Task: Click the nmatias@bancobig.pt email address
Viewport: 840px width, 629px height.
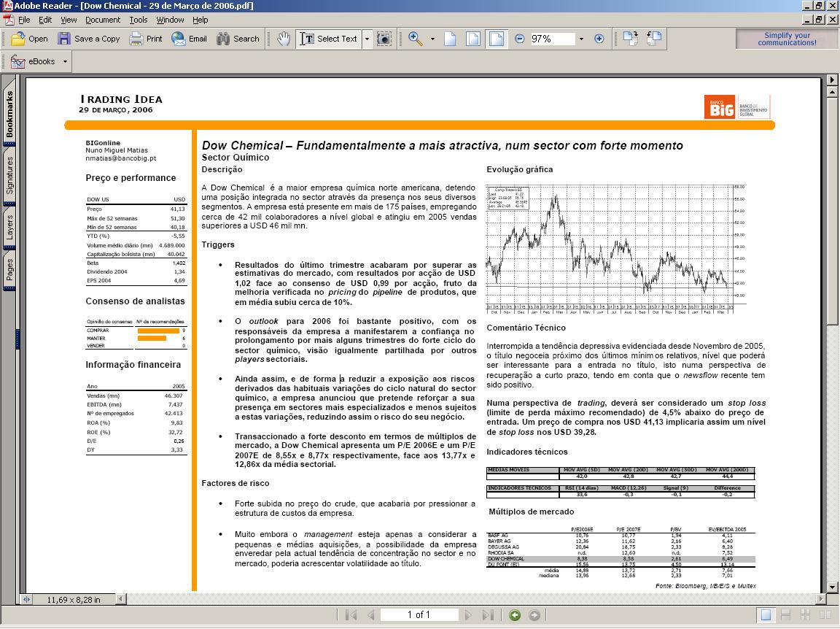Action: [121, 158]
